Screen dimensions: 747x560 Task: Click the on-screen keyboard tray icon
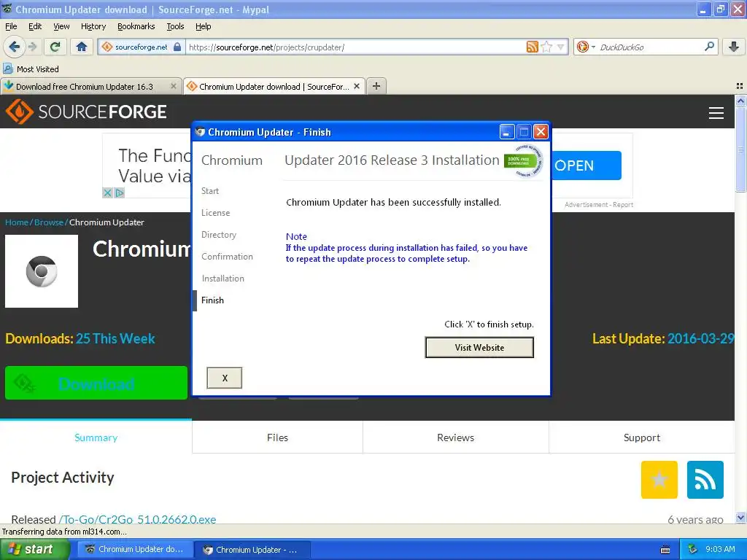coord(665,550)
